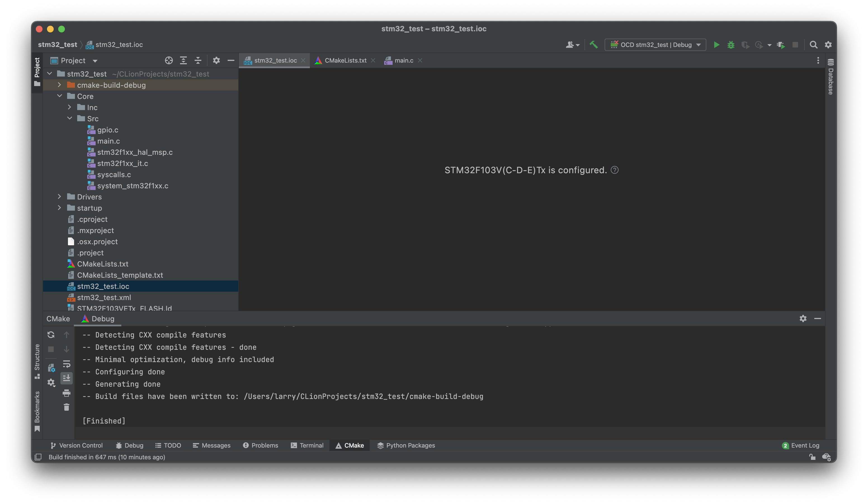Toggle the Structure tool window

pos(37,361)
